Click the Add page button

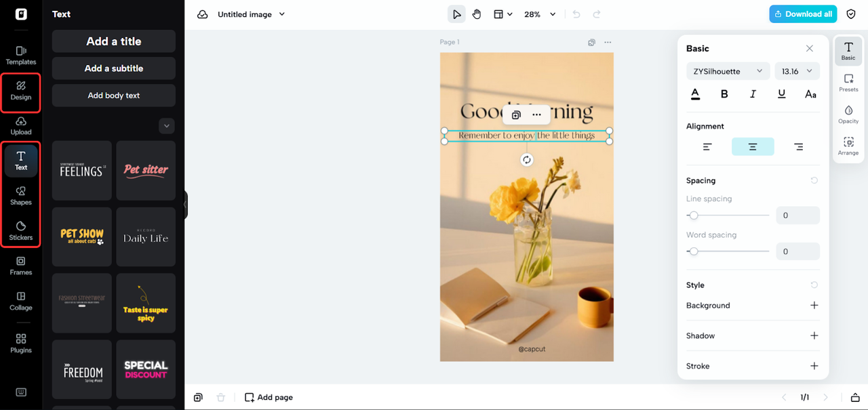click(269, 397)
